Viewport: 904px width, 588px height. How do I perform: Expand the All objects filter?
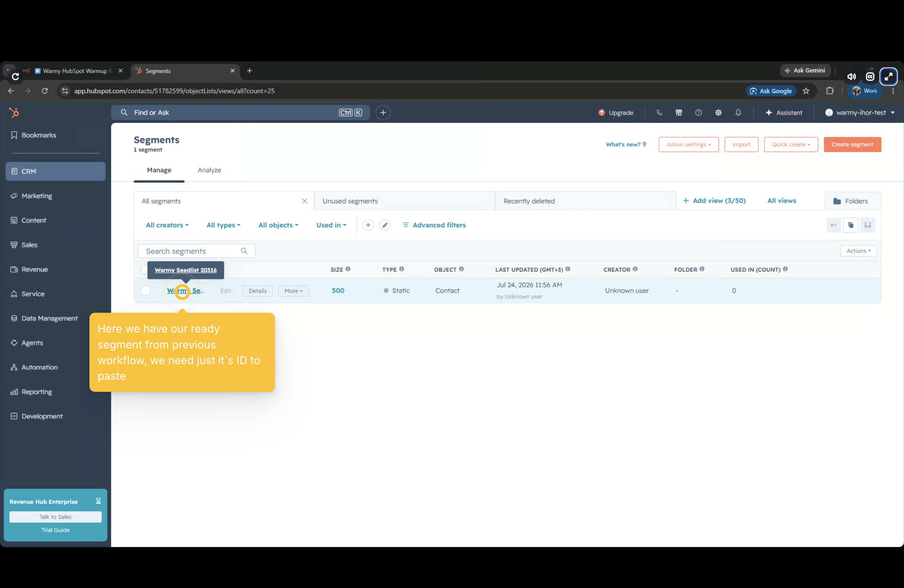(278, 225)
